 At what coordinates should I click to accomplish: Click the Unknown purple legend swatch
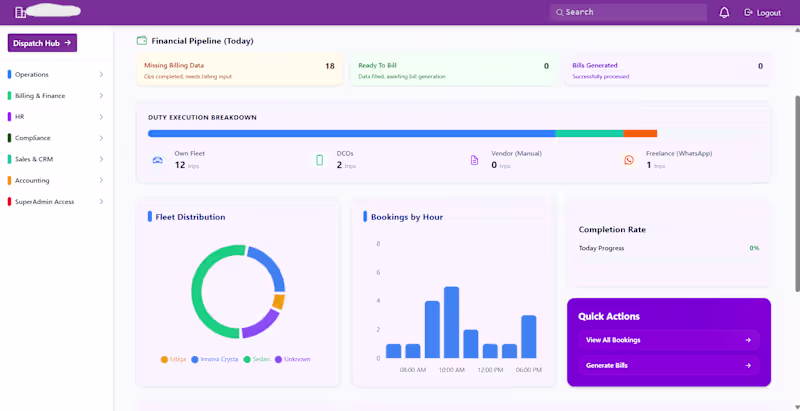coord(278,359)
